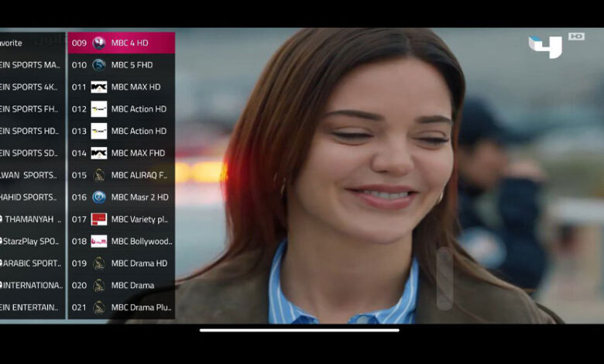This screenshot has width=604, height=364.
Task: Play channel 013 MBC Action HD
Action: point(139,132)
